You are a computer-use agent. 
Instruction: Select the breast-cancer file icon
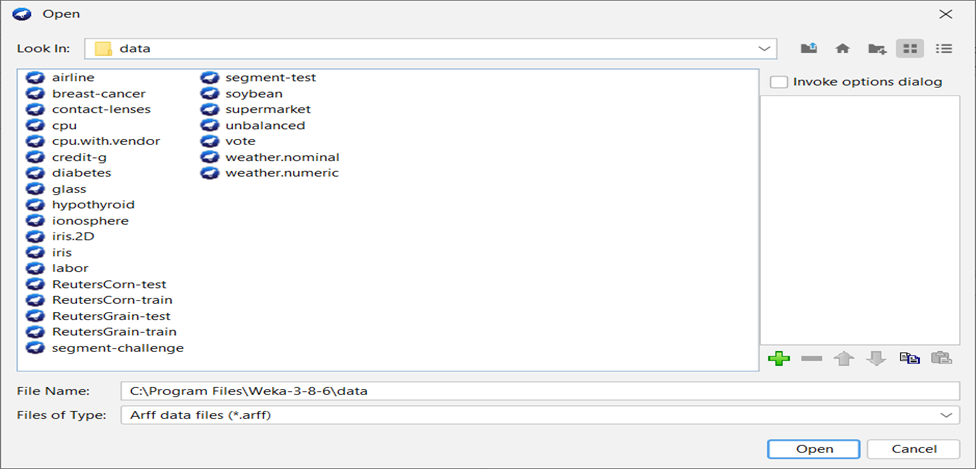point(35,93)
